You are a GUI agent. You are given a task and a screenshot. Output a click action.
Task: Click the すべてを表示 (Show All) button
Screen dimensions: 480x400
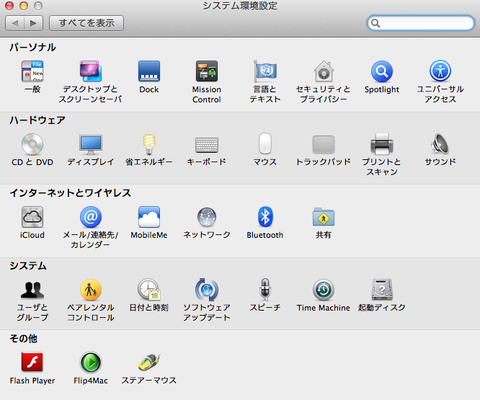click(87, 23)
